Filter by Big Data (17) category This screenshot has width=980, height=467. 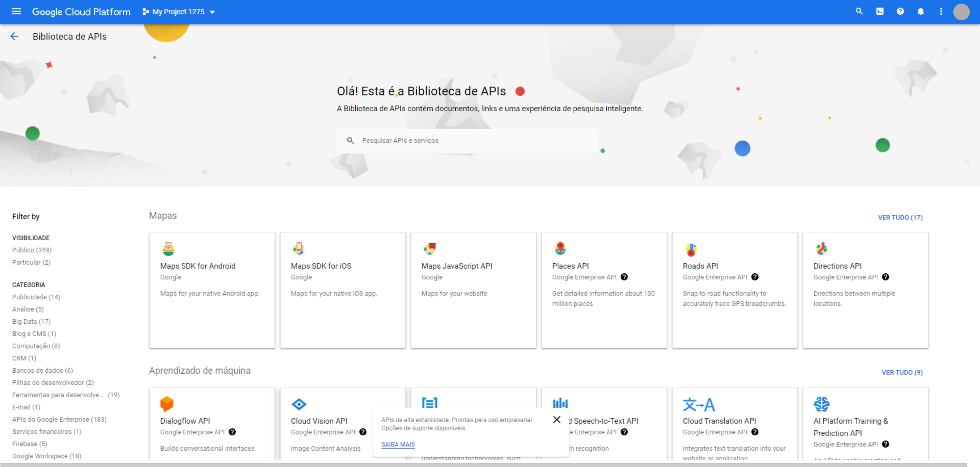tap(31, 321)
